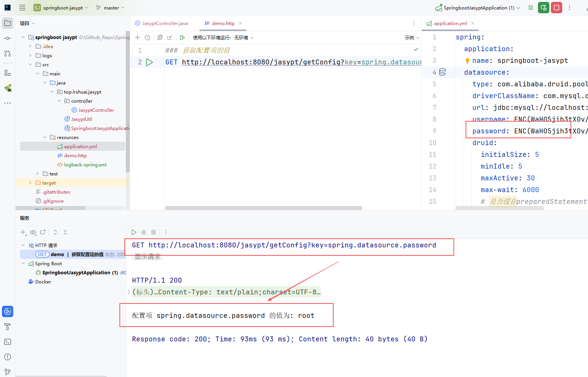Image resolution: width=588 pixels, height=377 pixels.
Task: Open the Terminal tool window
Action: (x=8, y=342)
